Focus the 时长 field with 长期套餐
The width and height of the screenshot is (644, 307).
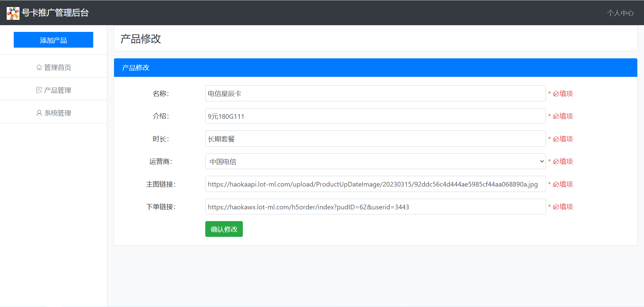point(375,139)
